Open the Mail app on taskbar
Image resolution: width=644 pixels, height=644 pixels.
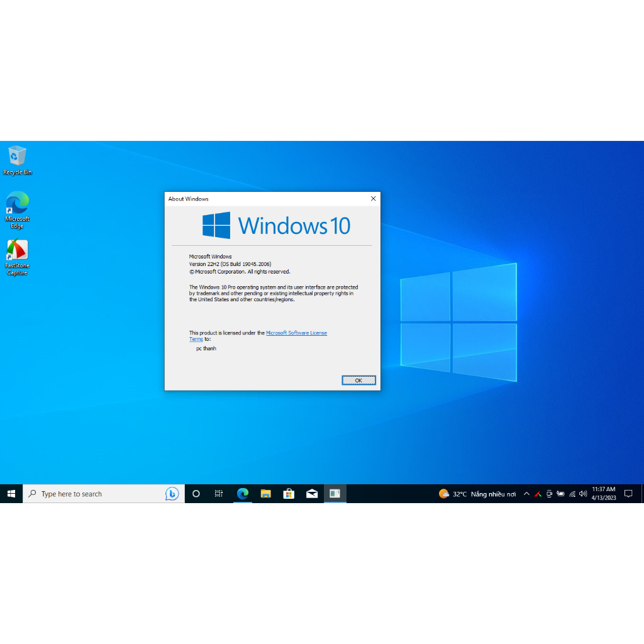(312, 494)
